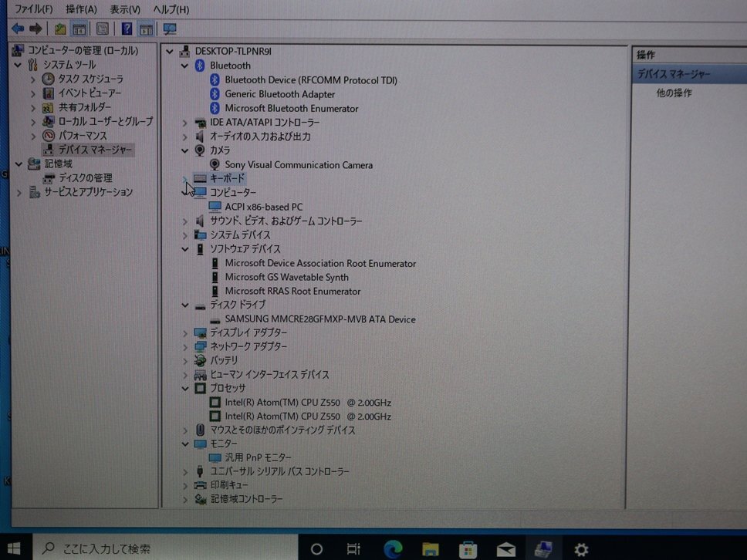Open the Windows Start button
The height and width of the screenshot is (560, 747).
[x=15, y=548]
